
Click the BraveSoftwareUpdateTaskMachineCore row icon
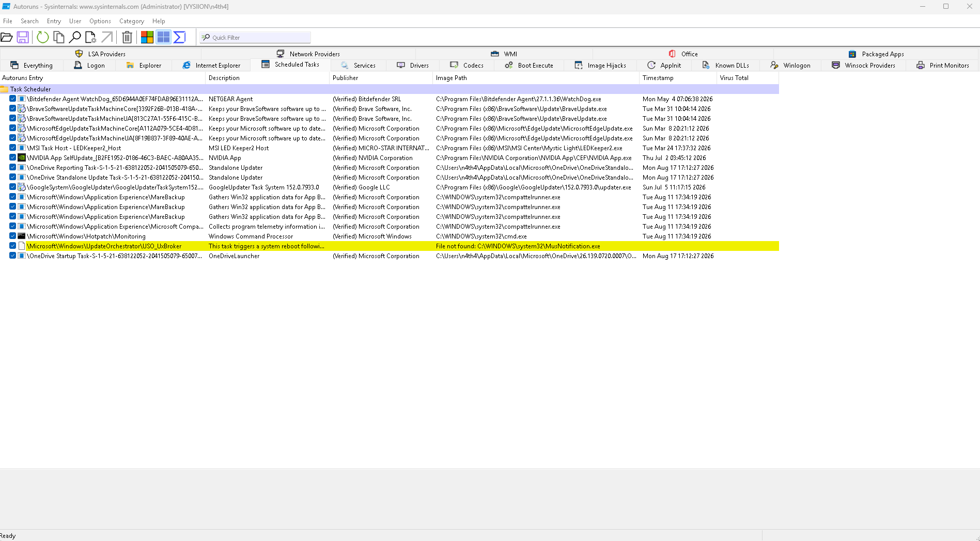22,109
